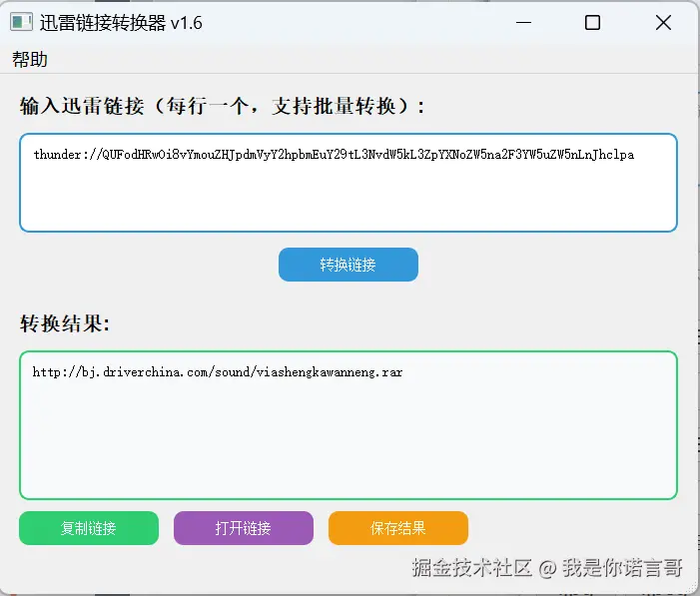700x596 pixels.
Task: Maximize the 迅雷链接转换器 window
Action: coord(592,22)
